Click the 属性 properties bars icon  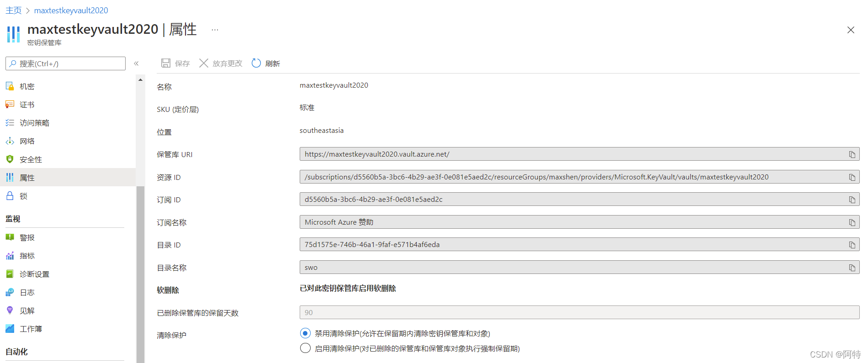pos(10,177)
